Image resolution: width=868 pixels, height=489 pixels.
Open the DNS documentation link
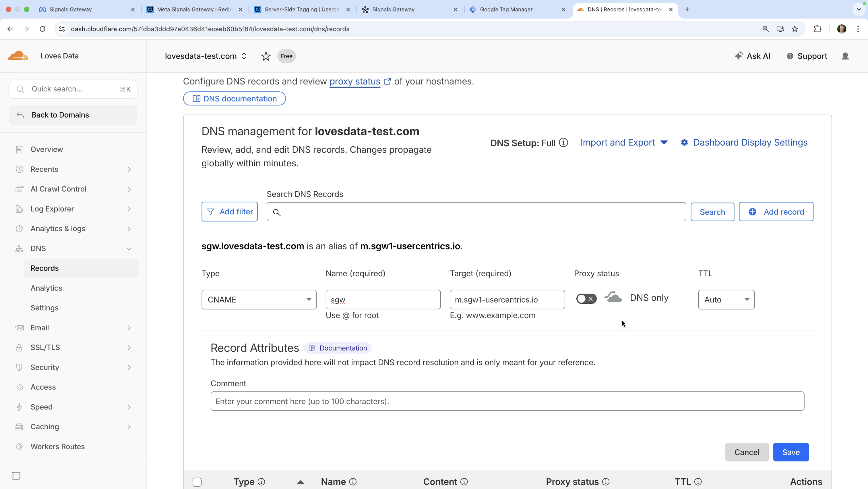click(235, 99)
